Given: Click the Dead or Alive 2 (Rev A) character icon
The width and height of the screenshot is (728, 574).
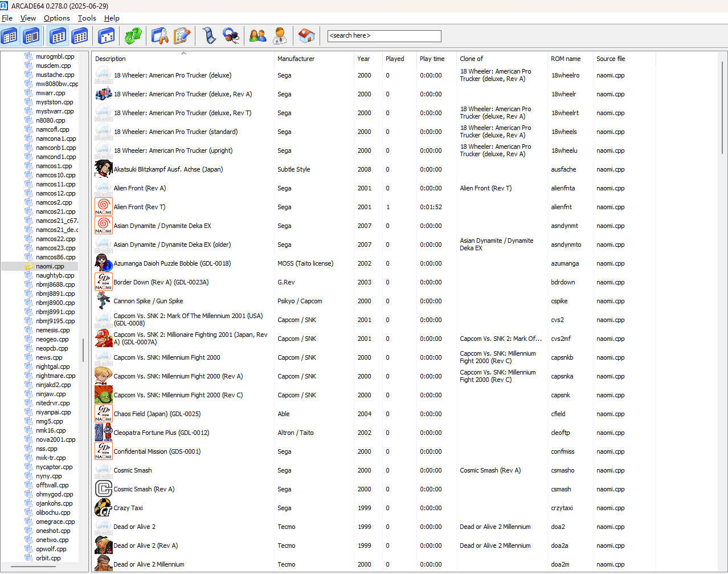Looking at the screenshot, I should [x=103, y=545].
